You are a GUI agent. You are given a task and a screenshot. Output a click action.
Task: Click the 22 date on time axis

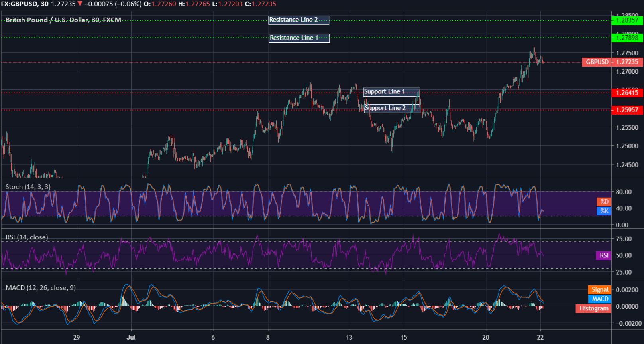point(540,337)
